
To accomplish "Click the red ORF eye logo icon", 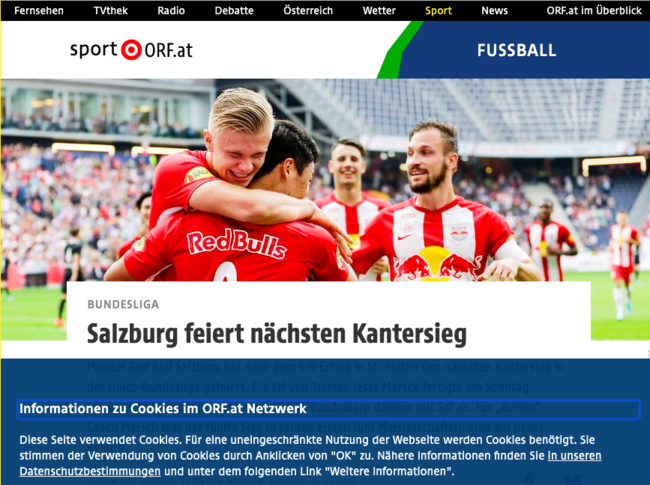I will tap(131, 50).
